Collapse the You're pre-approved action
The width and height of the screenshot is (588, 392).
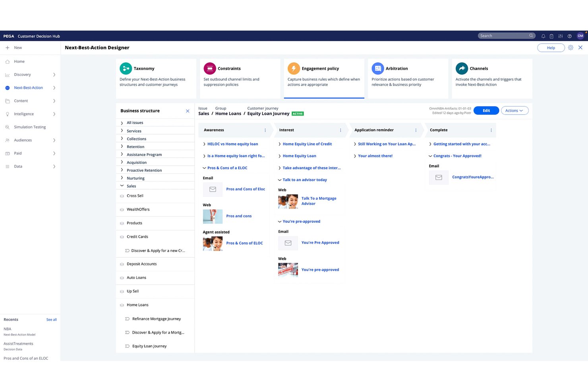(x=280, y=222)
